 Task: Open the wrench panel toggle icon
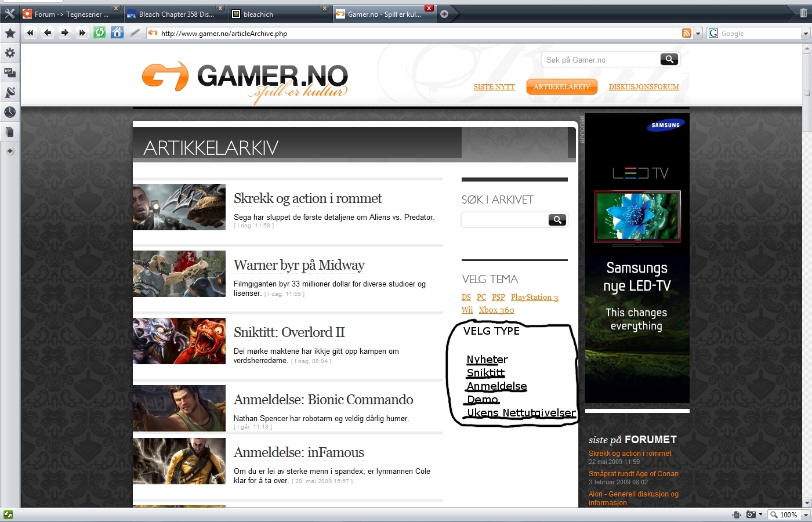[10, 13]
